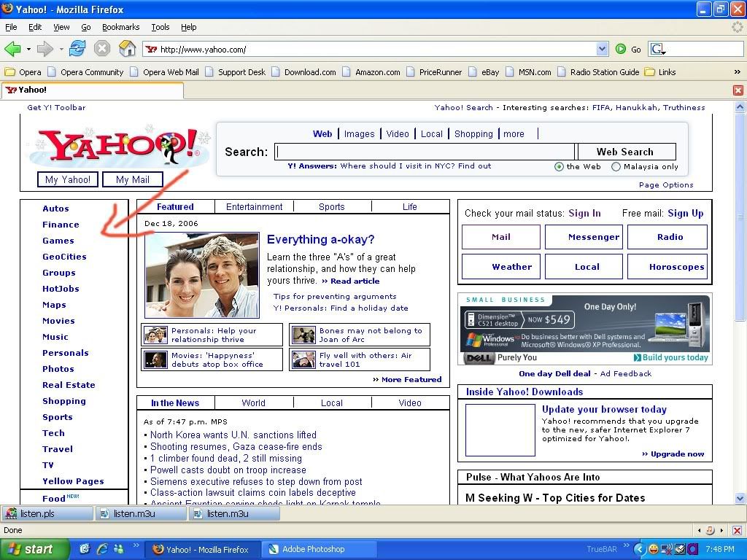Open the Yahoo Messenger smiley tray icon
The image size is (747, 560).
tap(653, 549)
